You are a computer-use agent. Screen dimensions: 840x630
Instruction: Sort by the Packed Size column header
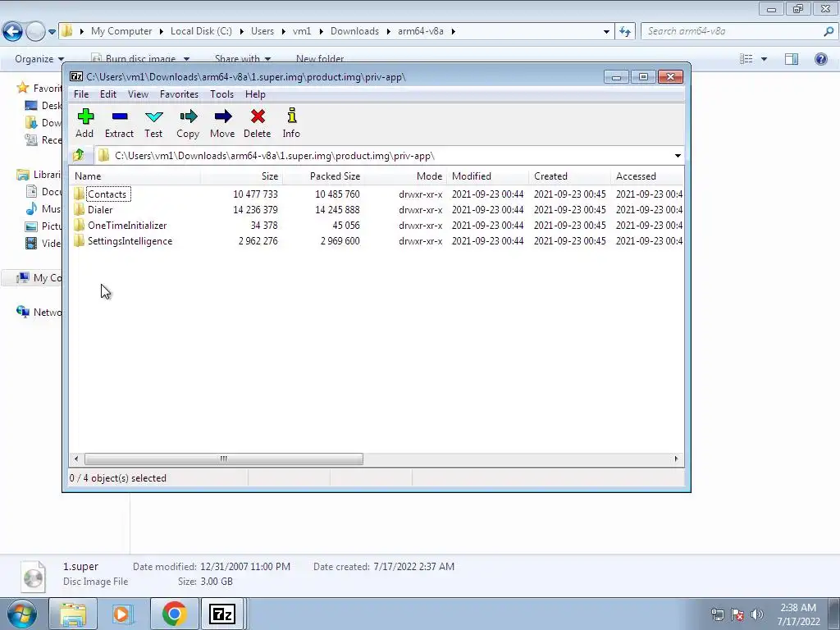(x=323, y=176)
